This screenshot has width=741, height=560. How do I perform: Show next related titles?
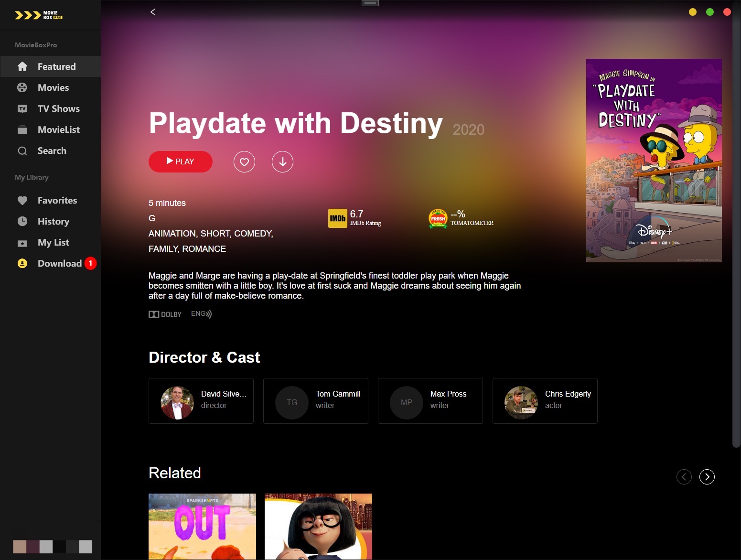pos(707,477)
